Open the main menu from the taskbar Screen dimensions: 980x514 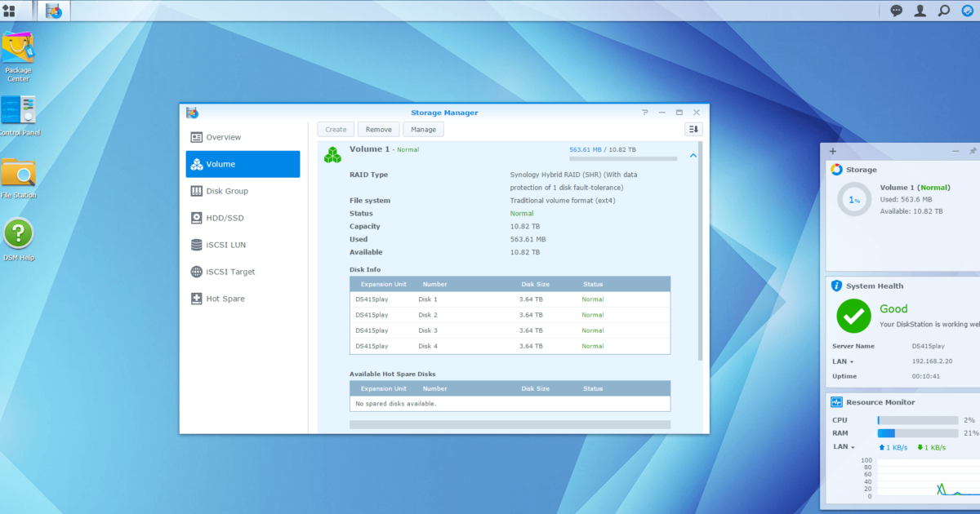coord(11,11)
